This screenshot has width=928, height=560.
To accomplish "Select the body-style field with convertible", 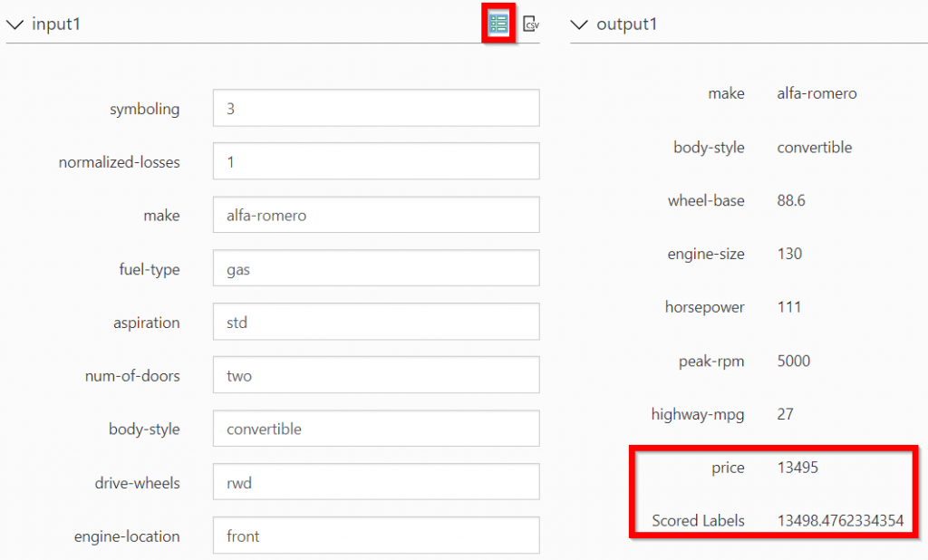I will click(376, 428).
